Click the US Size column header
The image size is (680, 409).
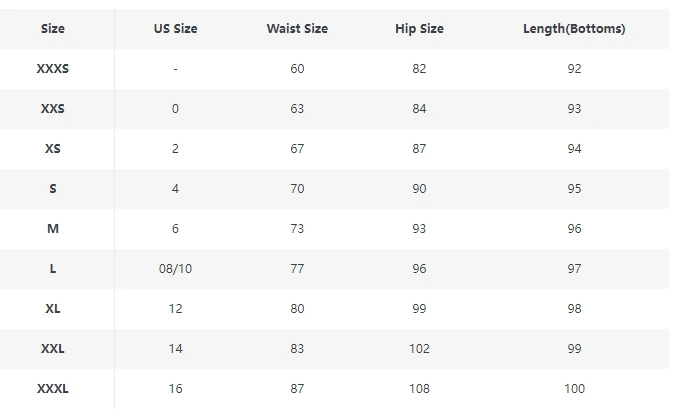click(175, 29)
